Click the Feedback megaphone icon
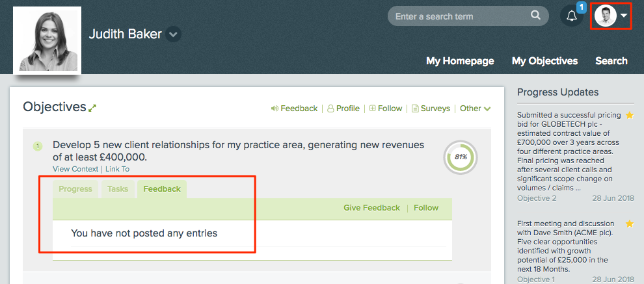The image size is (644, 284). pyautogui.click(x=275, y=109)
